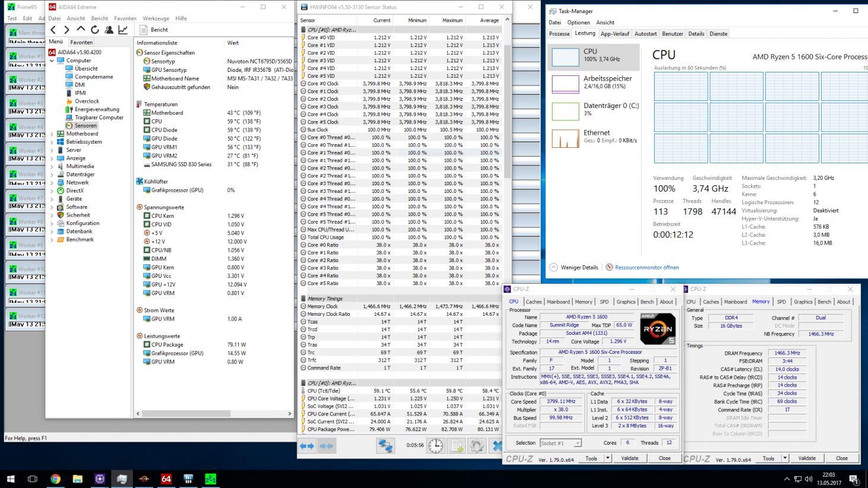Open File Explorer from the taskbar
Screen dimensions: 868x488
coord(77,479)
